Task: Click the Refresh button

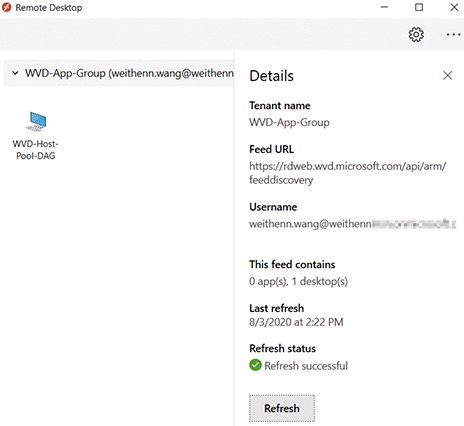Action: pos(282,408)
